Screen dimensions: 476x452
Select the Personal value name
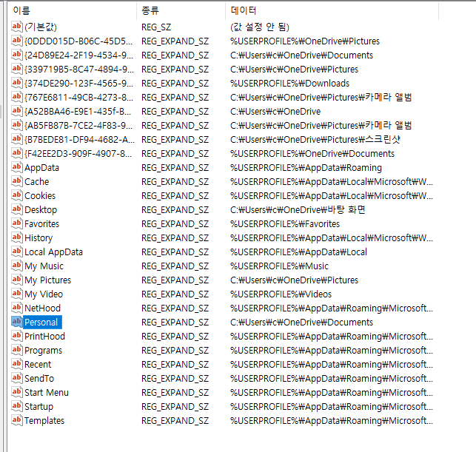[x=41, y=322]
